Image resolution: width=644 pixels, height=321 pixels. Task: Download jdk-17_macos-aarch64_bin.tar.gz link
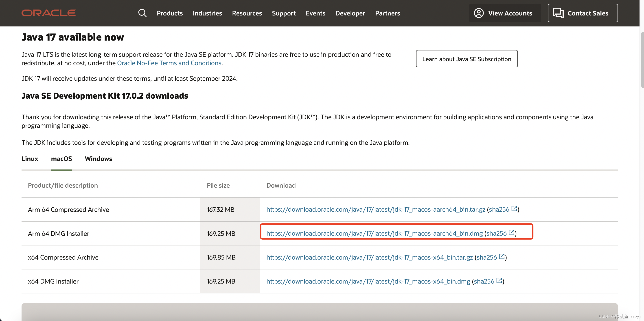375,209
